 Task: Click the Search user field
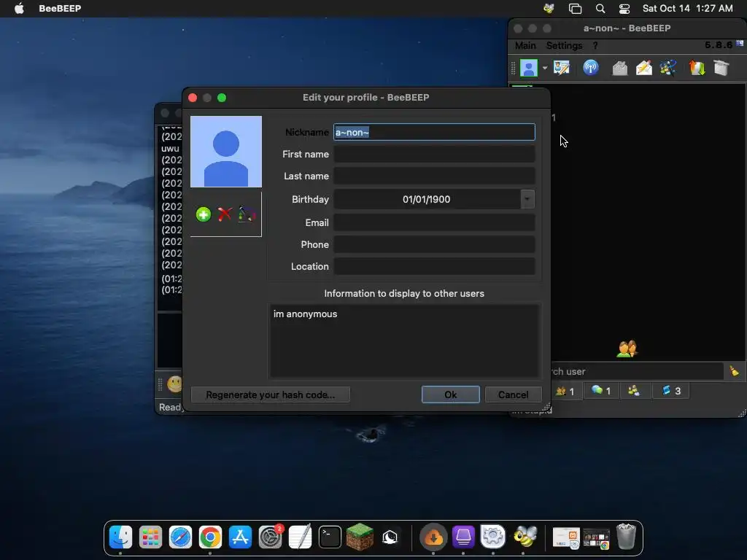click(x=637, y=371)
